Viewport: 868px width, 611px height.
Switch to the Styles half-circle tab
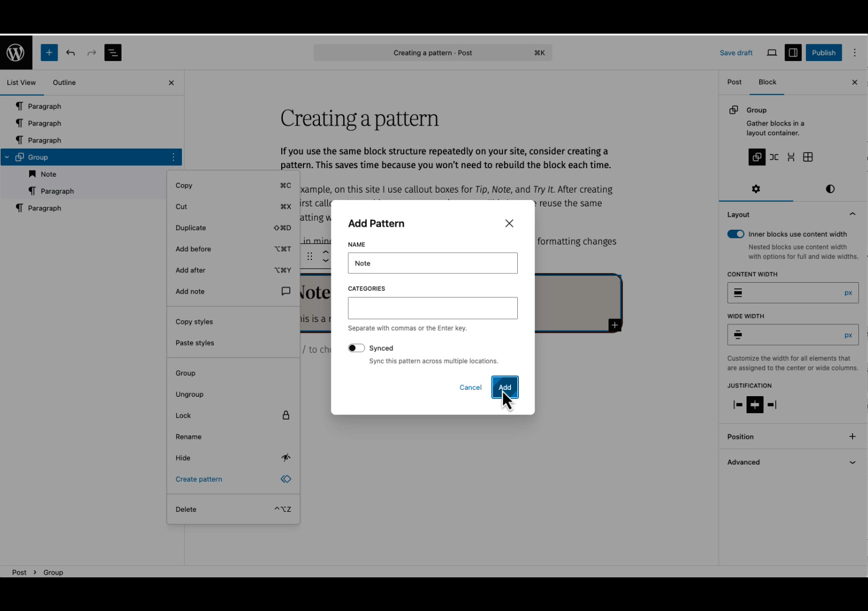click(830, 189)
